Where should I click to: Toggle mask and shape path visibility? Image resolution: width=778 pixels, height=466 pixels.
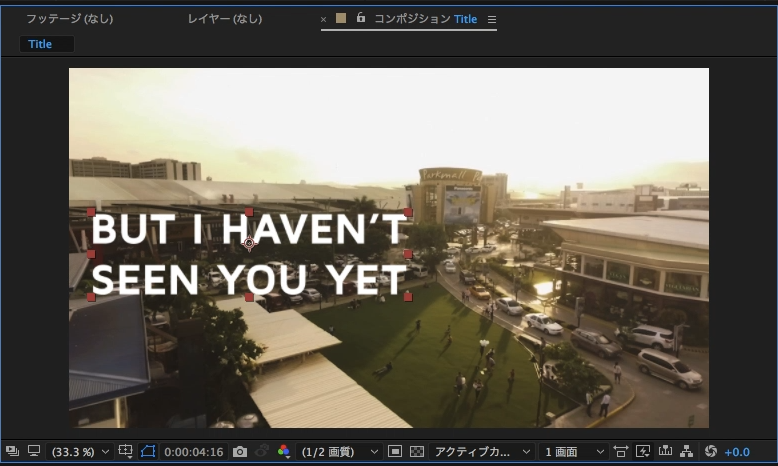(148, 451)
